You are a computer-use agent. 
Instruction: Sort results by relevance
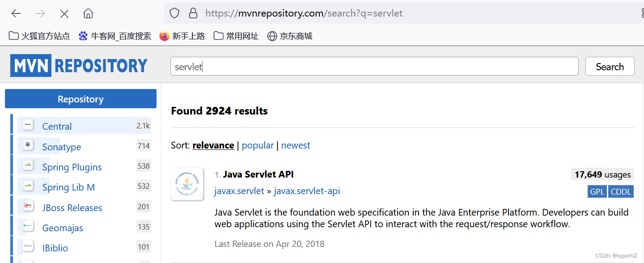213,145
